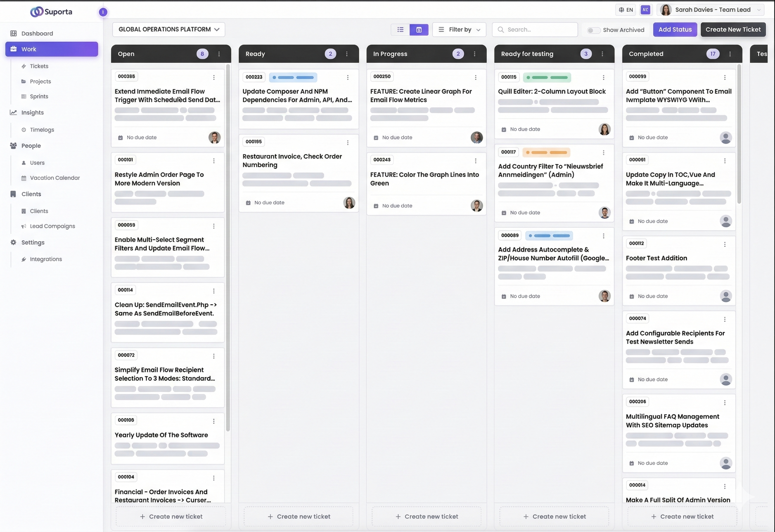Screen dimensions: 775x532
Task: Click the blue label tag on ticket 000223
Action: (x=293, y=77)
